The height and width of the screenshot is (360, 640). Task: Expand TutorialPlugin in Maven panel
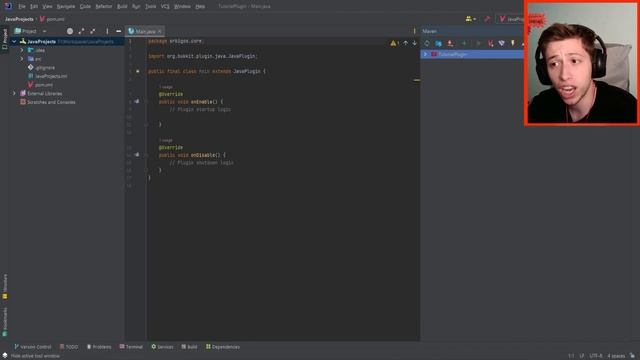pyautogui.click(x=425, y=54)
